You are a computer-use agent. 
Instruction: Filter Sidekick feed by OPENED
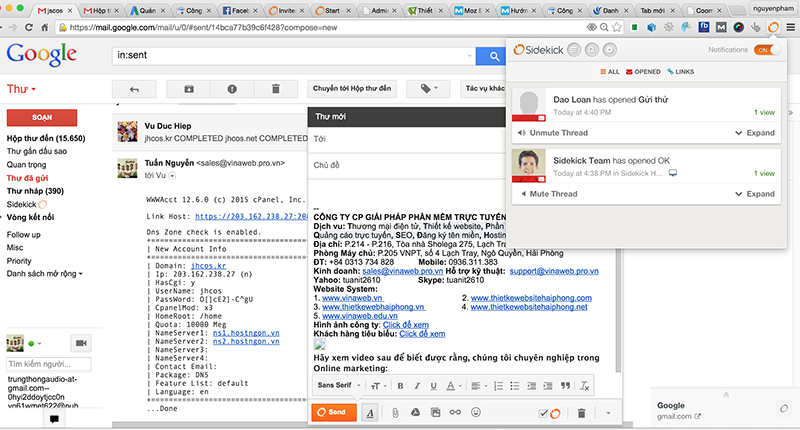coord(643,71)
